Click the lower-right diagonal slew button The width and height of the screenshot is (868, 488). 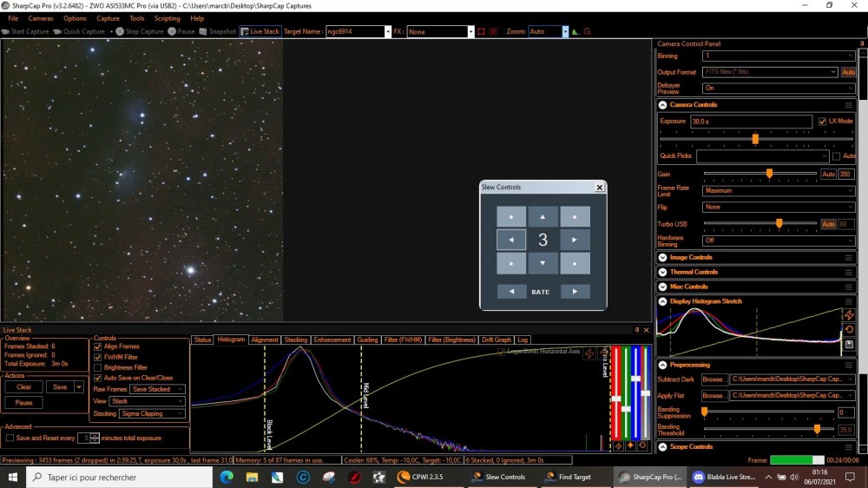[575, 263]
